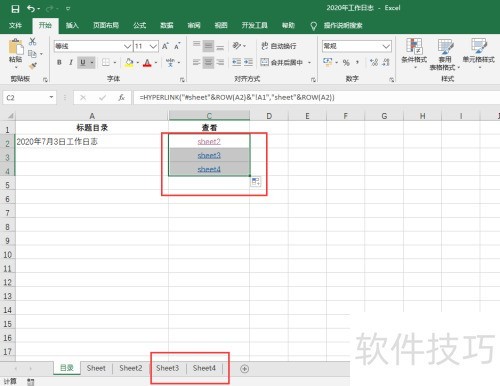This screenshot has height=386, width=500.
Task: Click the Name Box showing C2
Action: (x=29, y=98)
